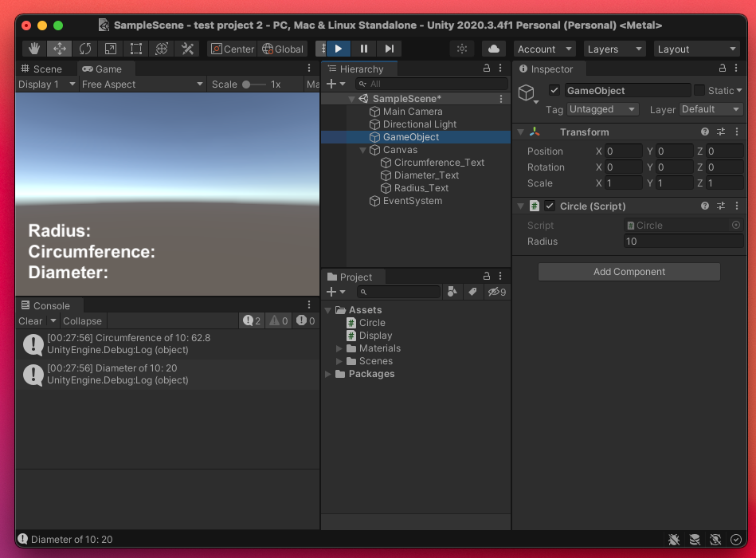Select the Hand pan tool
Viewport: 756px width, 558px height.
coord(33,49)
